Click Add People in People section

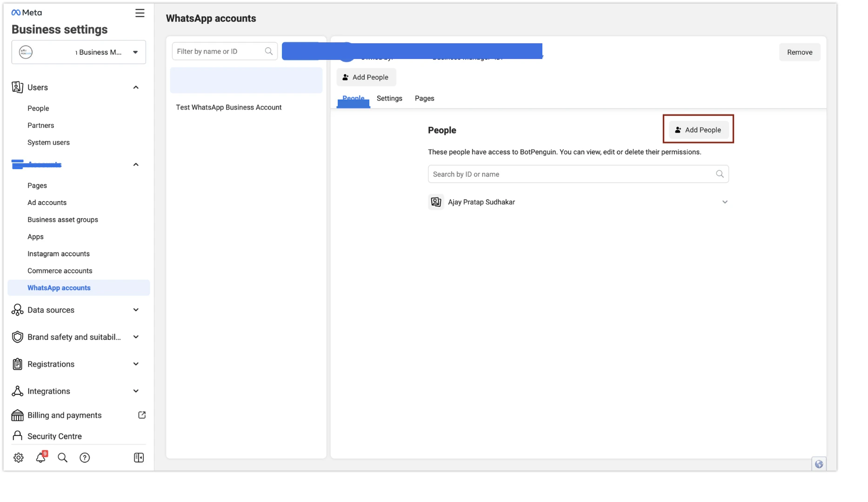point(699,130)
